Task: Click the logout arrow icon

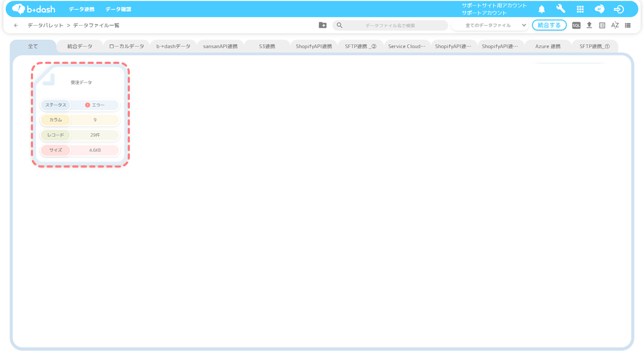Action: click(618, 9)
